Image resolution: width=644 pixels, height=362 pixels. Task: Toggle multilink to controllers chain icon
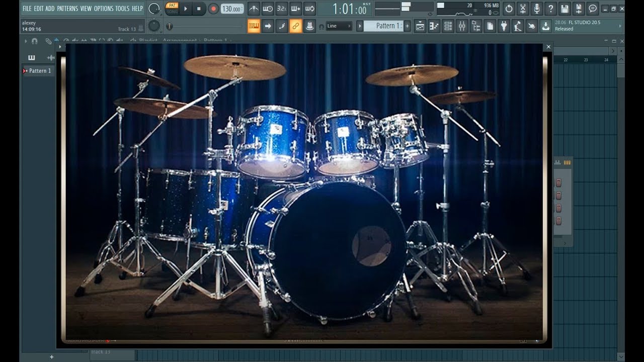coord(296,26)
